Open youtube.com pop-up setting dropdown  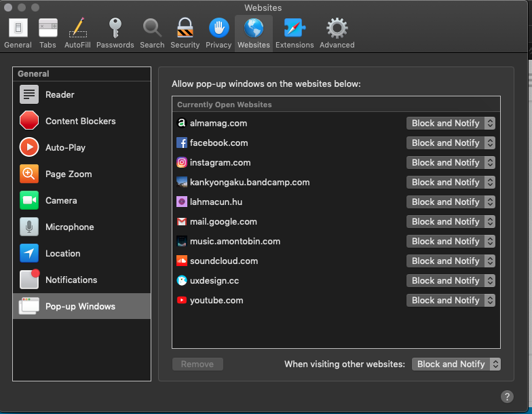[451, 300]
